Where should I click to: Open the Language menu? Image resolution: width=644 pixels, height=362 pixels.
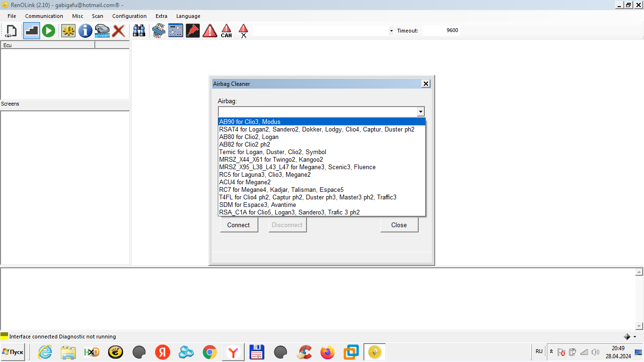(188, 16)
